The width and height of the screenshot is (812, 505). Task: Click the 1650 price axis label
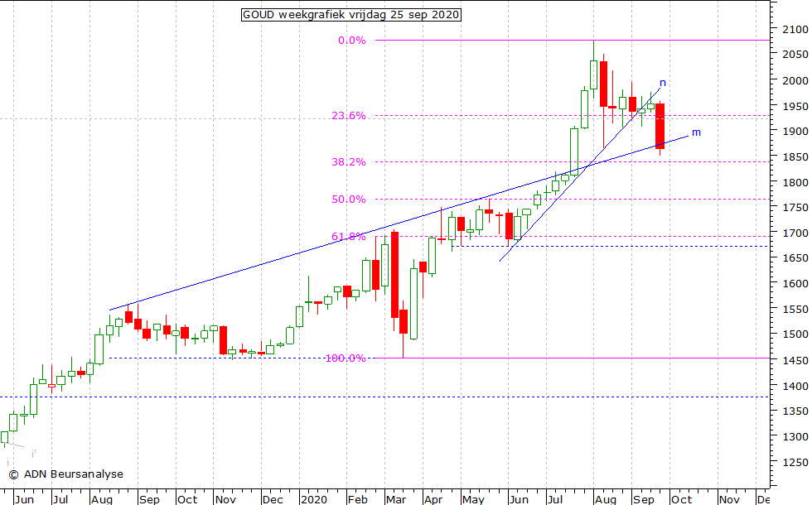click(795, 258)
